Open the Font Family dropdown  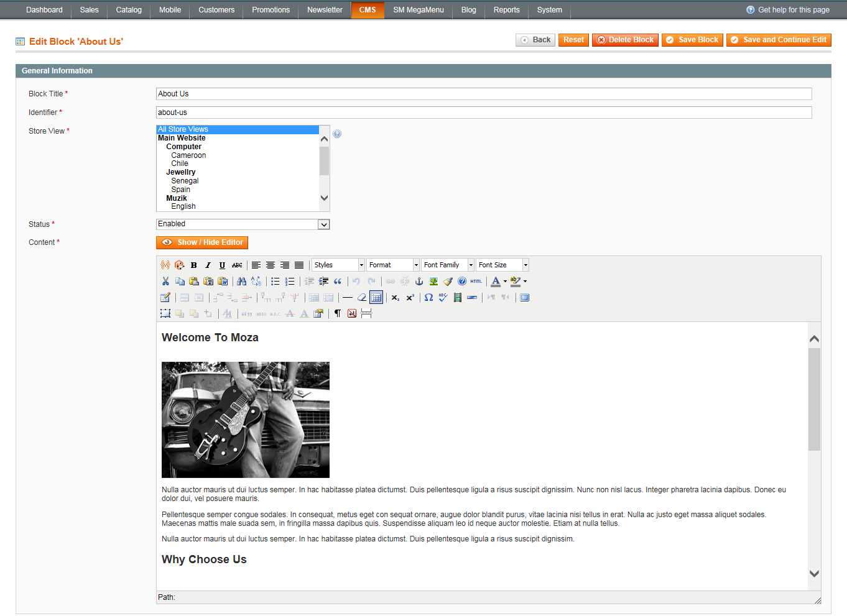pos(448,265)
